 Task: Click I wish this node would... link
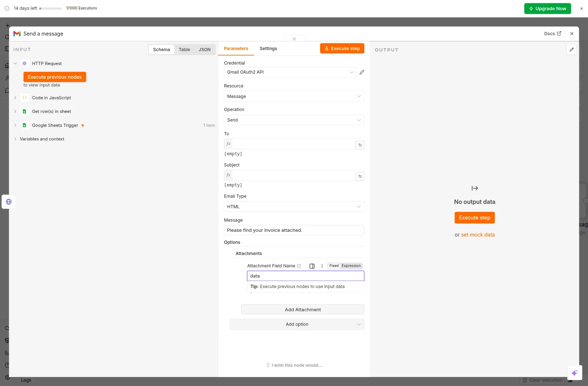point(294,365)
